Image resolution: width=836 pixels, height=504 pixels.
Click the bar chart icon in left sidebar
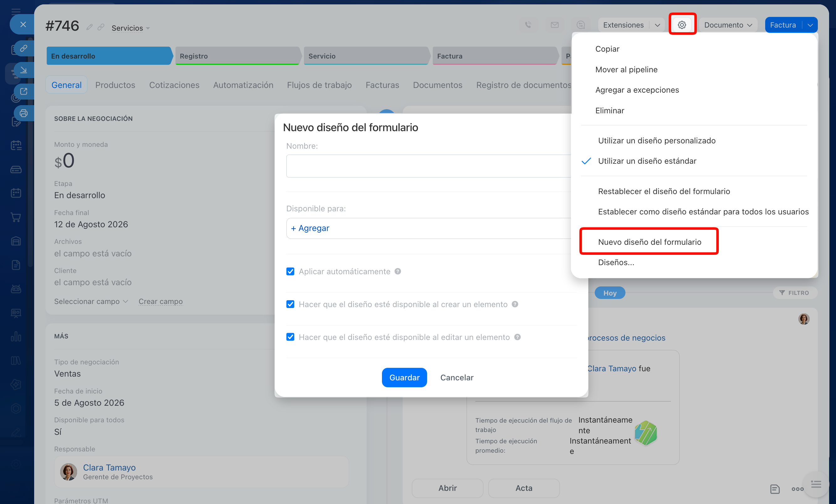(16, 337)
